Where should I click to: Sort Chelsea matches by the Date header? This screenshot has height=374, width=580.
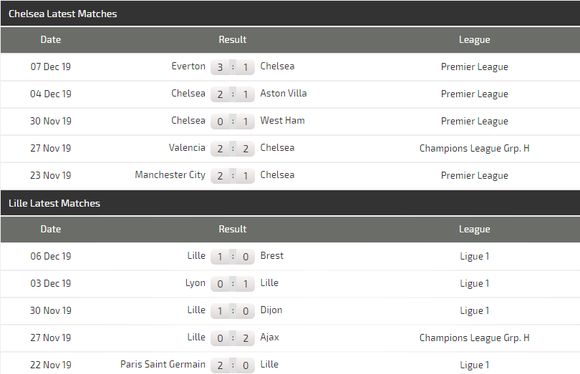click(x=51, y=40)
